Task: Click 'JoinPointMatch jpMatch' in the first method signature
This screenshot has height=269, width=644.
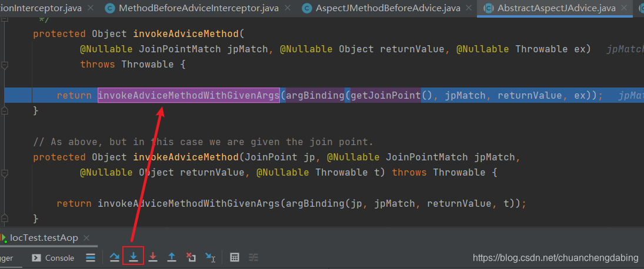Action: [x=203, y=49]
